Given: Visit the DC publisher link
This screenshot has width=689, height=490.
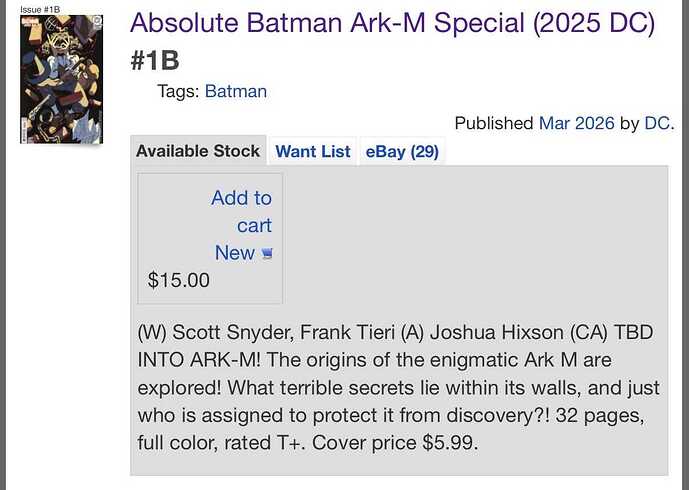Looking at the screenshot, I should tap(656, 123).
